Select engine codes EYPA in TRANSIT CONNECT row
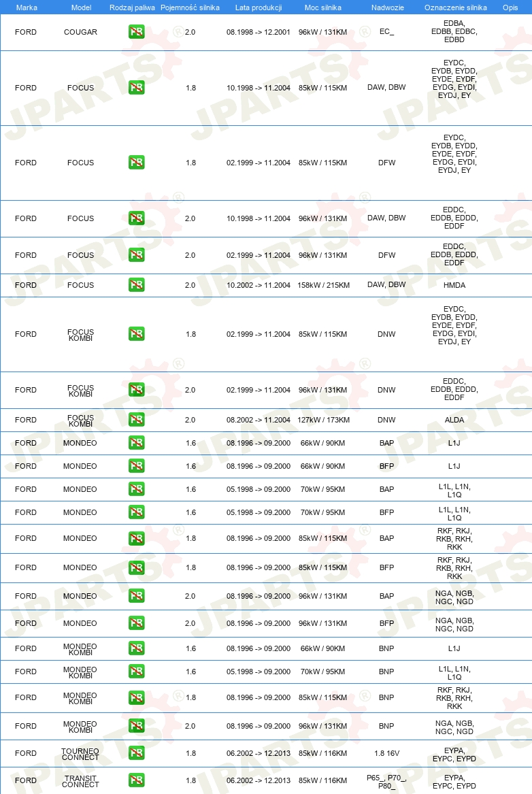This screenshot has height=794, width=532. [454, 782]
